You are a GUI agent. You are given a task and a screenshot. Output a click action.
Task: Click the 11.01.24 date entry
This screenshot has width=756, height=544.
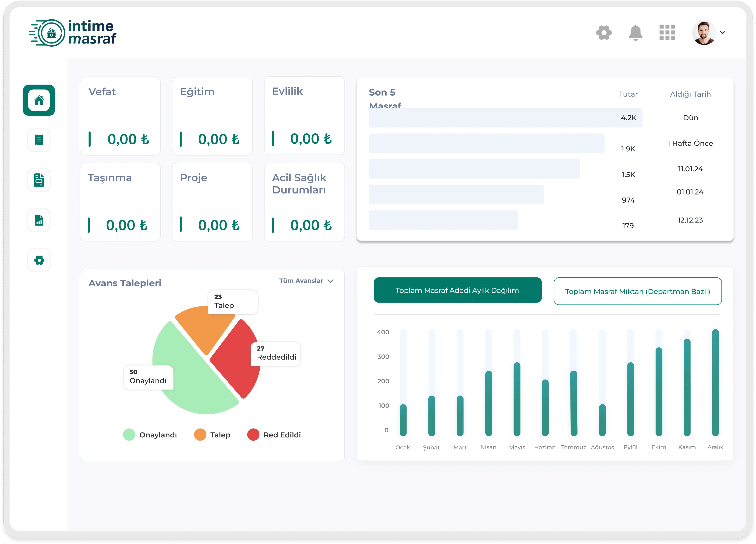(x=690, y=169)
